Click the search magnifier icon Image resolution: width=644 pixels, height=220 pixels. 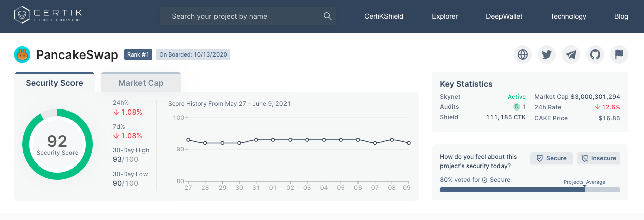[x=328, y=16]
